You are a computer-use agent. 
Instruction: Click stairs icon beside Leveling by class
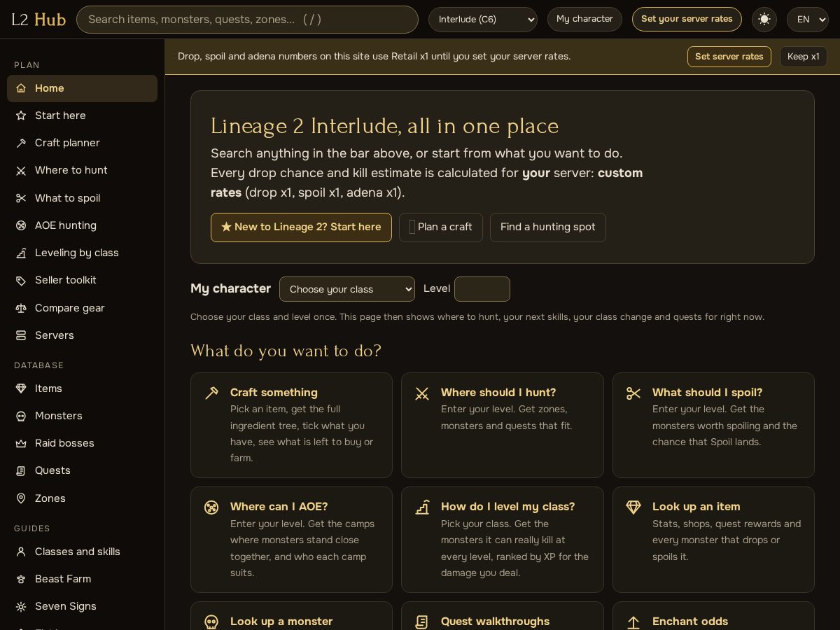(21, 253)
